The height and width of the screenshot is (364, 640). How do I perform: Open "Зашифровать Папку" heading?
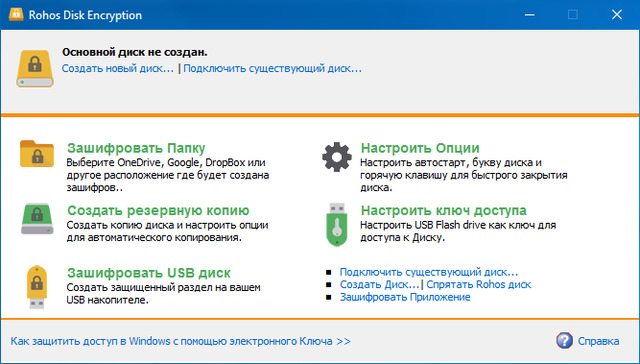pyautogui.click(x=136, y=148)
